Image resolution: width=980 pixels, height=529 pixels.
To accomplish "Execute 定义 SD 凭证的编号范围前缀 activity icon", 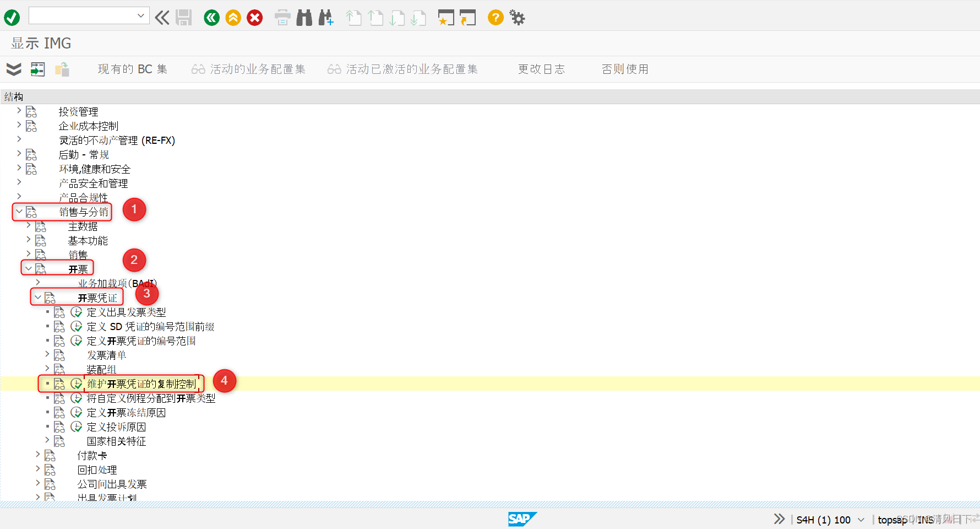I will (x=77, y=326).
